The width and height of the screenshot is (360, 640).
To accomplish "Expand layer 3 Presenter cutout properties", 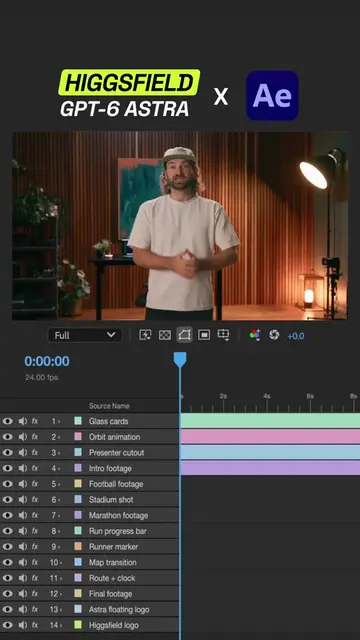I will (x=59, y=453).
